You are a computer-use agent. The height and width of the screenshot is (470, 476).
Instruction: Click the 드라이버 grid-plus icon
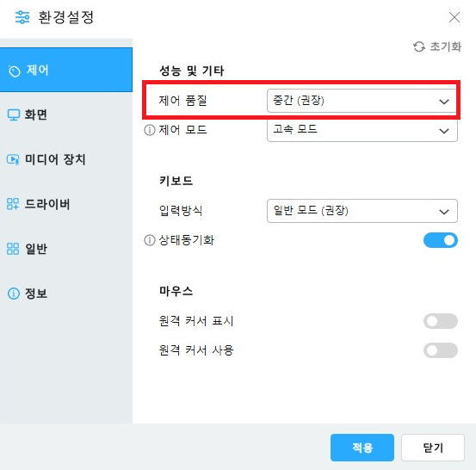pyautogui.click(x=13, y=204)
